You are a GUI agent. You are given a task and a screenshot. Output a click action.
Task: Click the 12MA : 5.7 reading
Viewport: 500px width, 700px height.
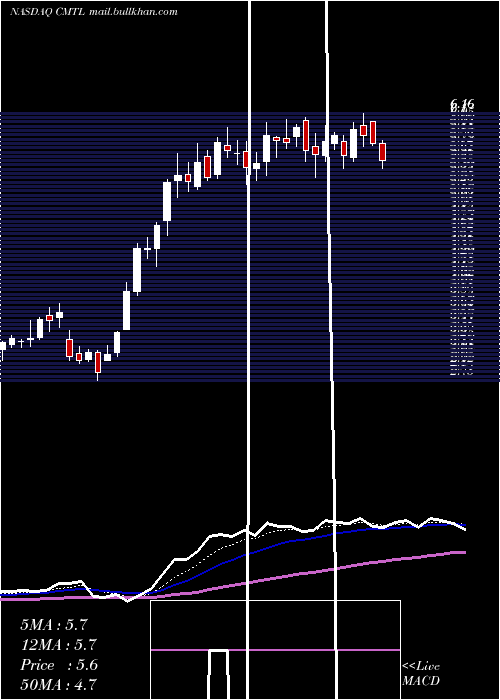58,645
